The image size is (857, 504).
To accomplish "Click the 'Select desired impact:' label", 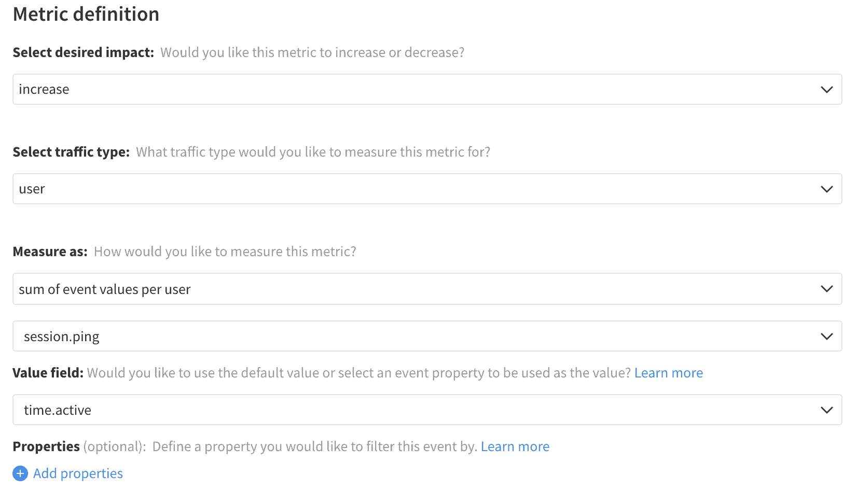I will point(84,52).
